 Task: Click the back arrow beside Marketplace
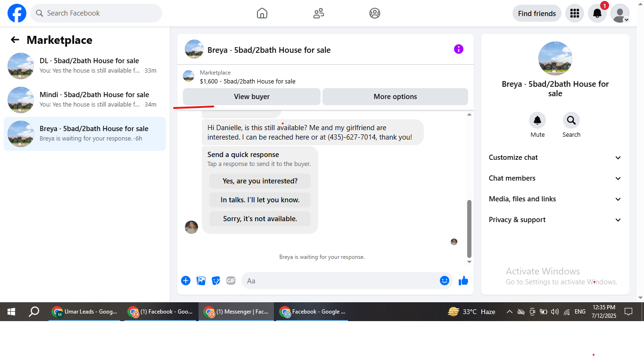pos(15,40)
